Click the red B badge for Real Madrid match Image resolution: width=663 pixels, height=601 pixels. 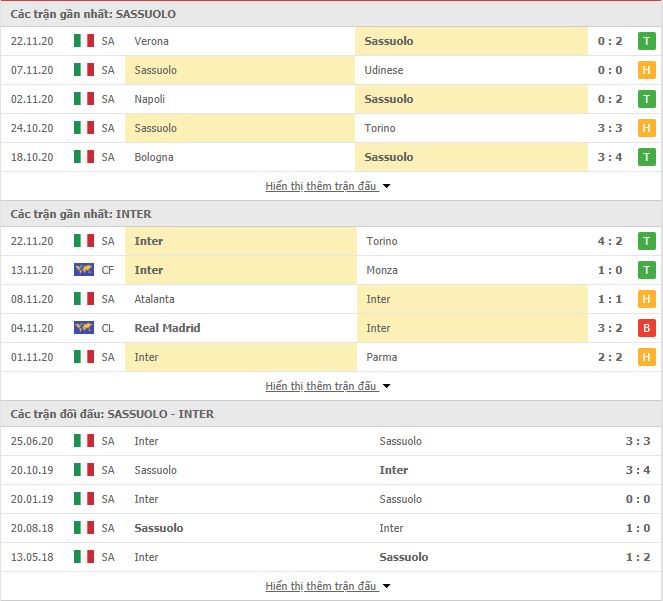647,328
